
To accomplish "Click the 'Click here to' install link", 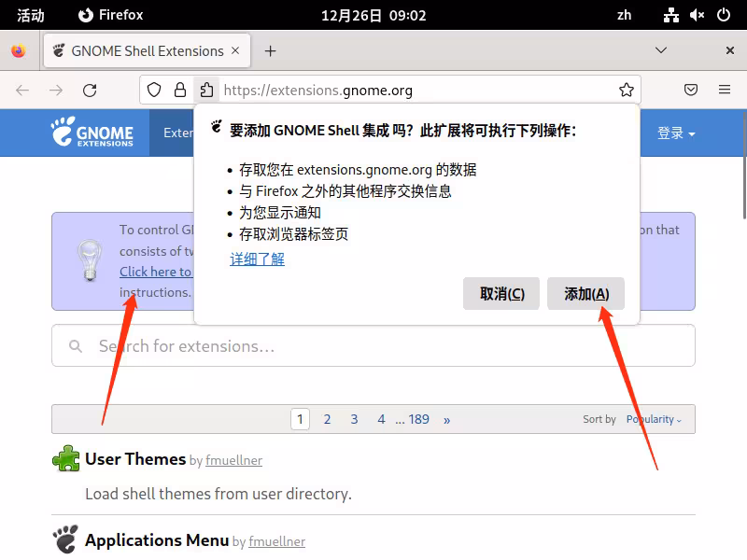I will (155, 272).
